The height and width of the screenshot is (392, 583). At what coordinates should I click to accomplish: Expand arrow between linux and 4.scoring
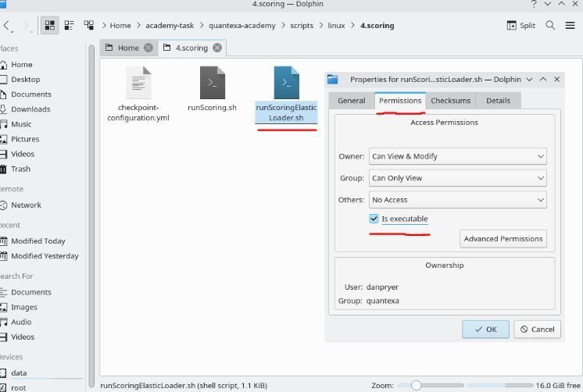point(353,25)
